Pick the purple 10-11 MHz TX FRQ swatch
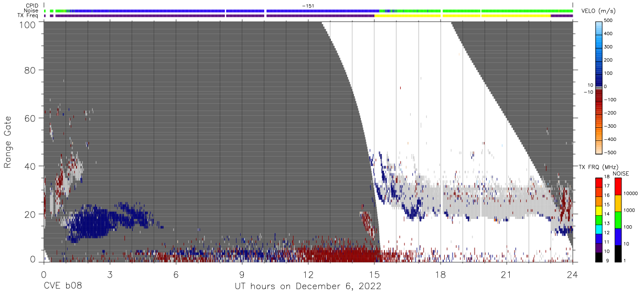Image resolution: width=644 pixels, height=297 pixels. click(x=598, y=247)
